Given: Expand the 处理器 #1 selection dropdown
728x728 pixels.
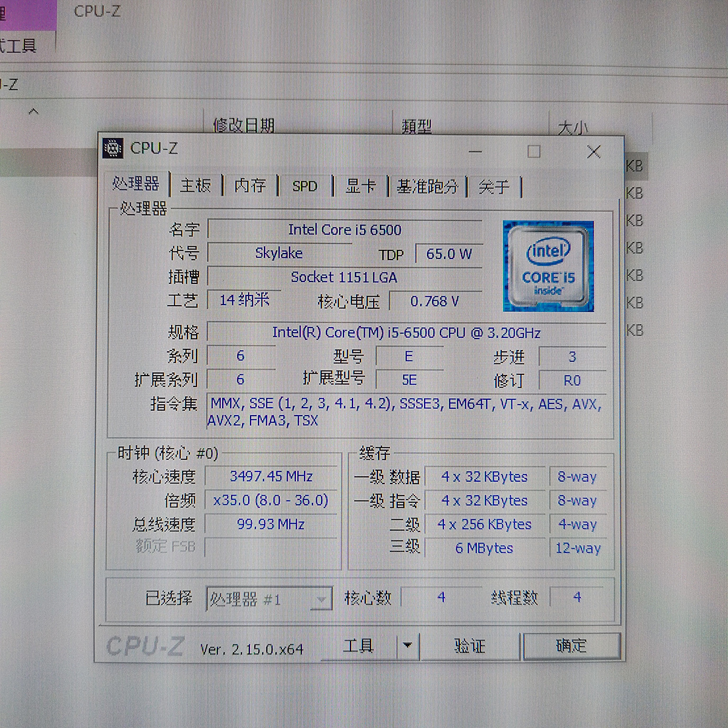Looking at the screenshot, I should 320,599.
